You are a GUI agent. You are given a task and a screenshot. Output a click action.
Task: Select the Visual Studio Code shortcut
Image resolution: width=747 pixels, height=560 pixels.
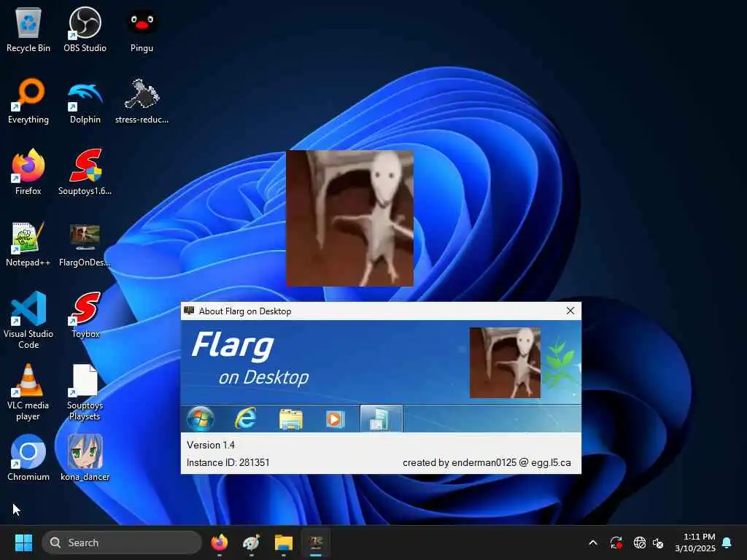coord(28,320)
